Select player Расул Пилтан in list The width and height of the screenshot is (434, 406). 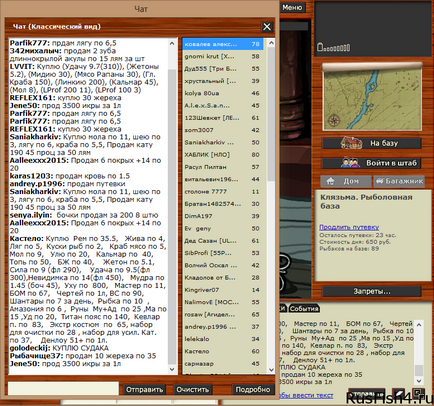pyautogui.click(x=223, y=167)
